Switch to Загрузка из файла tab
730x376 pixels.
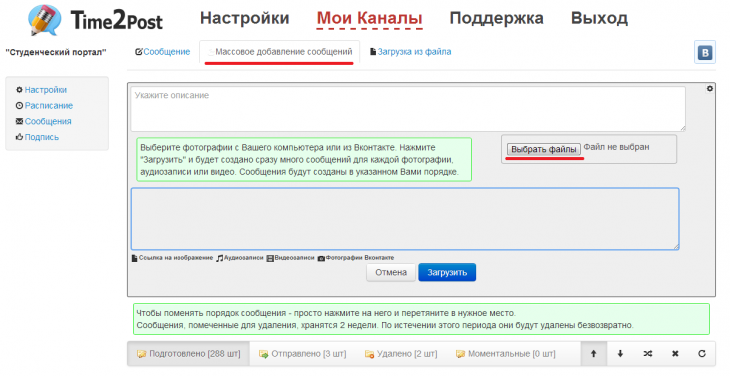pyautogui.click(x=411, y=52)
